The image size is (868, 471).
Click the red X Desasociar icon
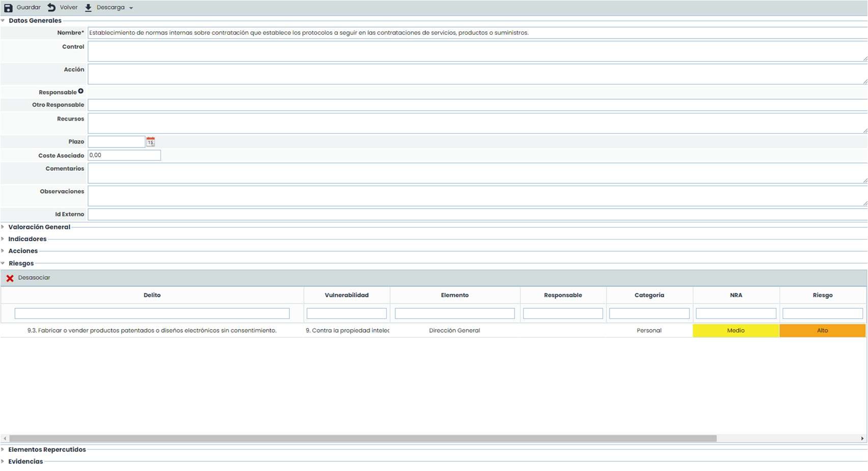pos(10,278)
